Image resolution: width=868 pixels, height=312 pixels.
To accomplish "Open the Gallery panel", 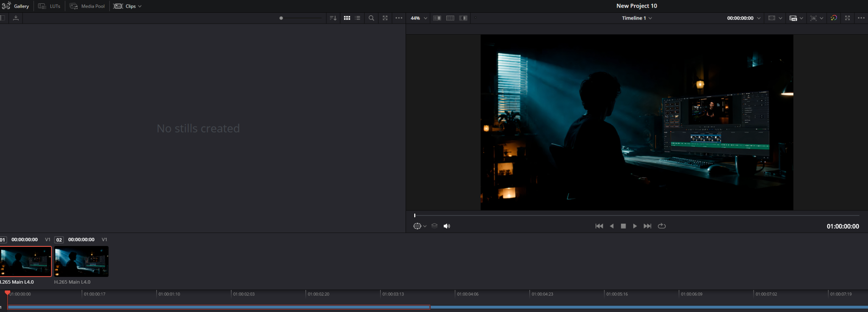I will pyautogui.click(x=15, y=6).
